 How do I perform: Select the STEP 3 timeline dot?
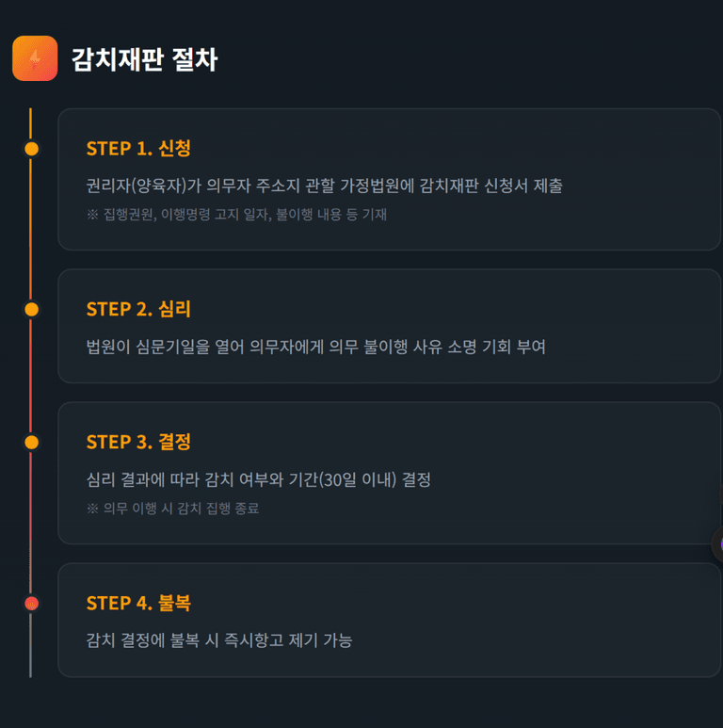31,442
